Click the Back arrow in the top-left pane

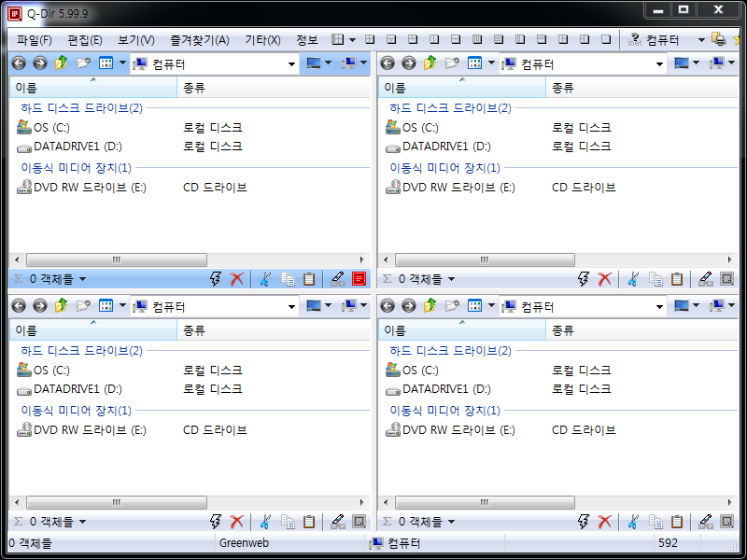click(19, 63)
